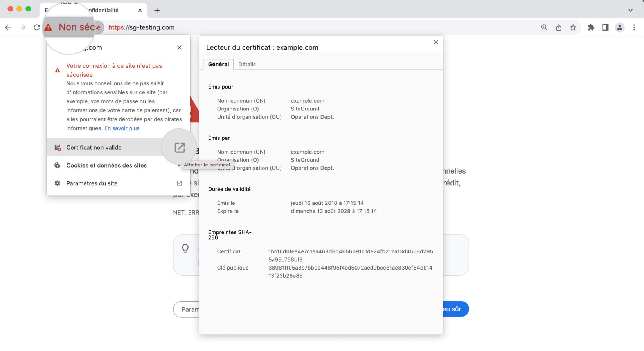Open the user profile avatar
The image size is (644, 351).
pyautogui.click(x=620, y=27)
